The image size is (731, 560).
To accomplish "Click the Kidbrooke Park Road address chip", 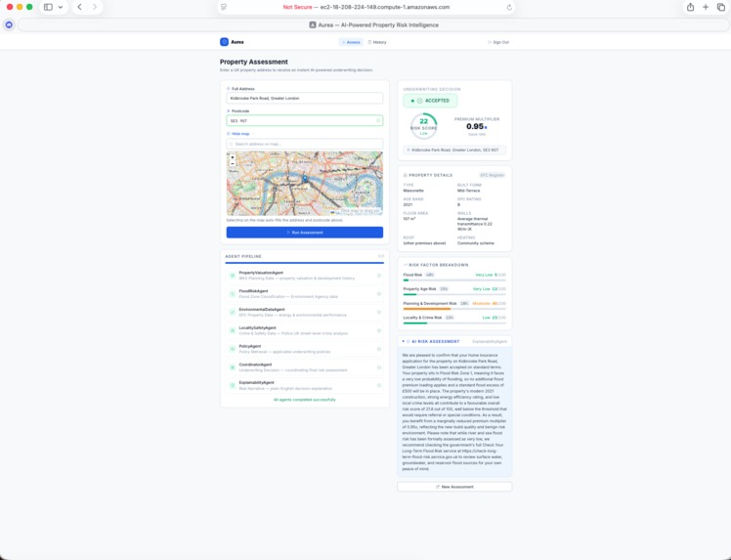I will (x=454, y=151).
